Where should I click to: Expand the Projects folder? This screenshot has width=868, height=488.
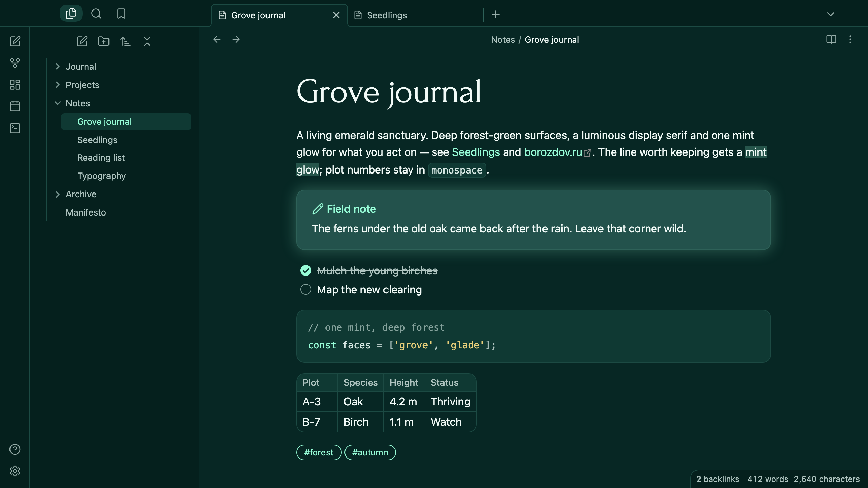pos(58,85)
